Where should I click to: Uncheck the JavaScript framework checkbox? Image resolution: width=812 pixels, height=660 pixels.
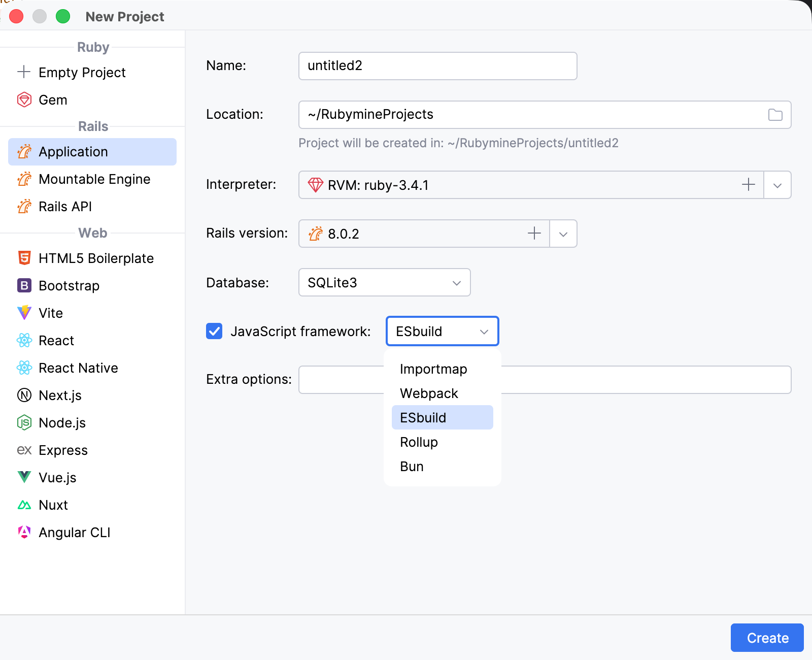click(x=214, y=331)
